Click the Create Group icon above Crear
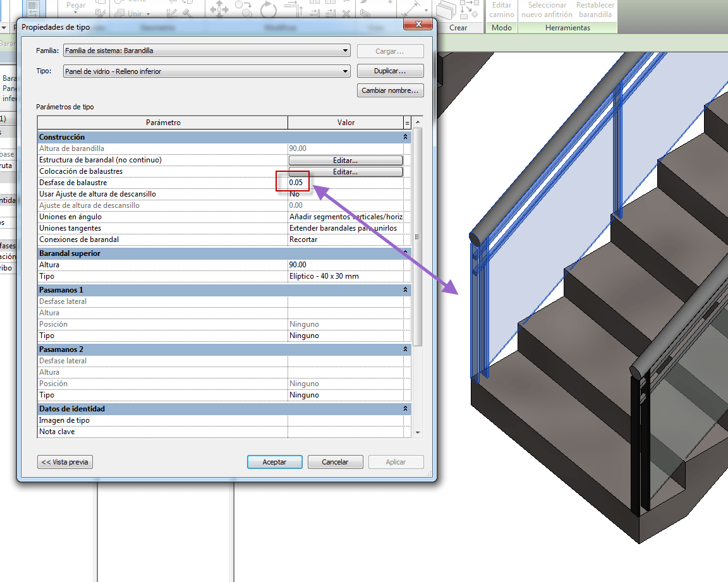728x582 pixels. click(470, 9)
